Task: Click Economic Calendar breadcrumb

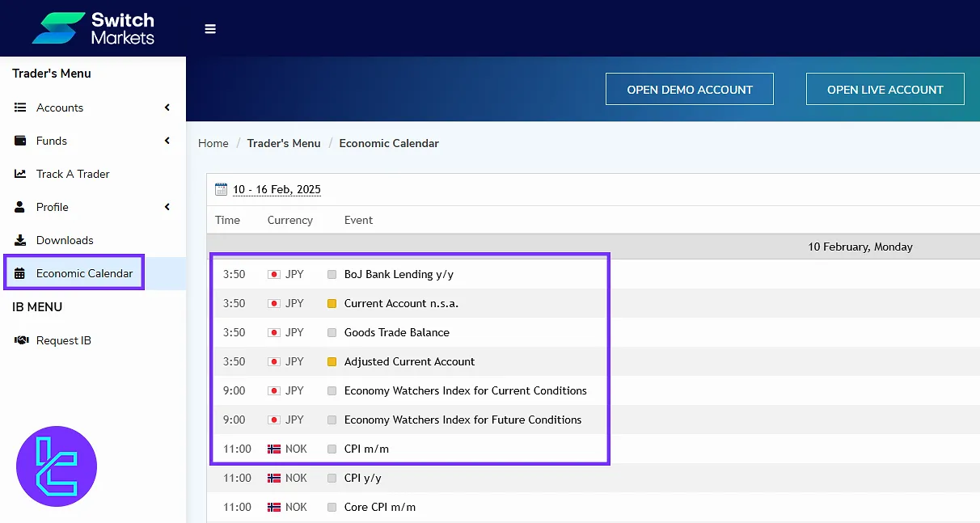Action: [x=389, y=143]
